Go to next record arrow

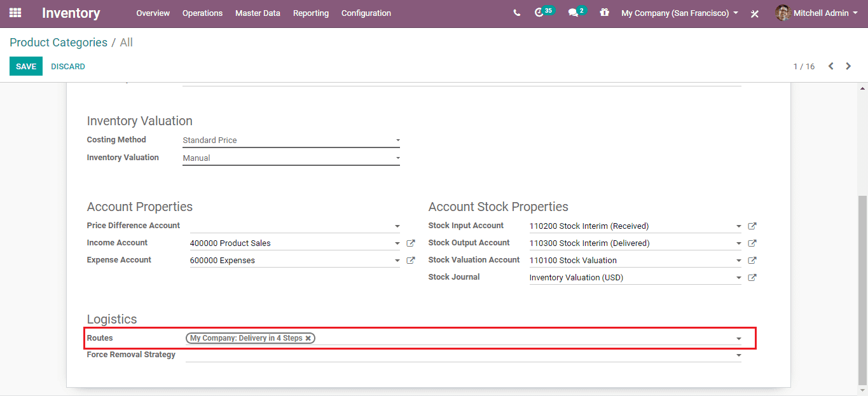click(848, 66)
